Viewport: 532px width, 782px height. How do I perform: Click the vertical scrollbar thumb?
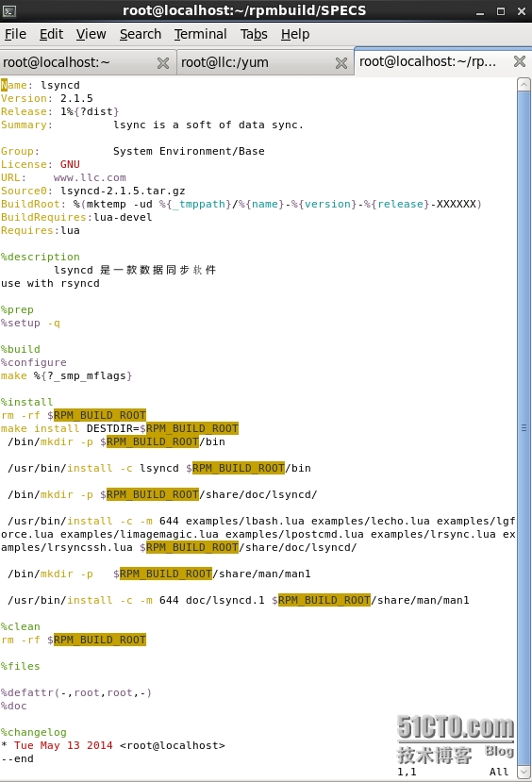[x=524, y=428]
